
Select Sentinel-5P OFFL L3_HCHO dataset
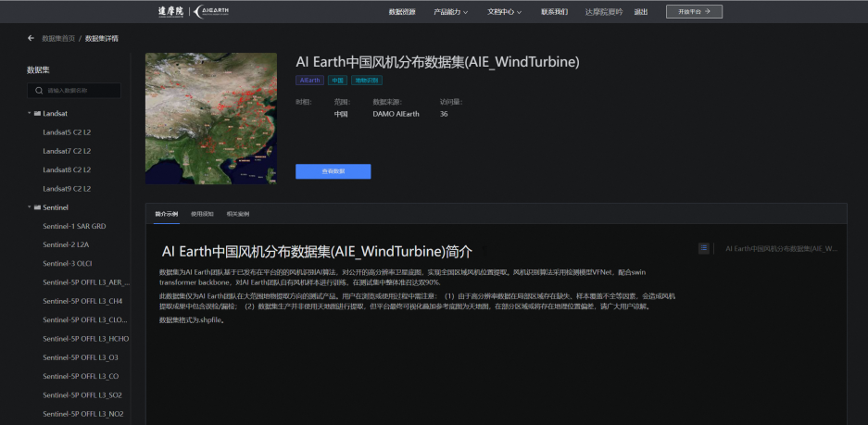pyautogui.click(x=86, y=339)
